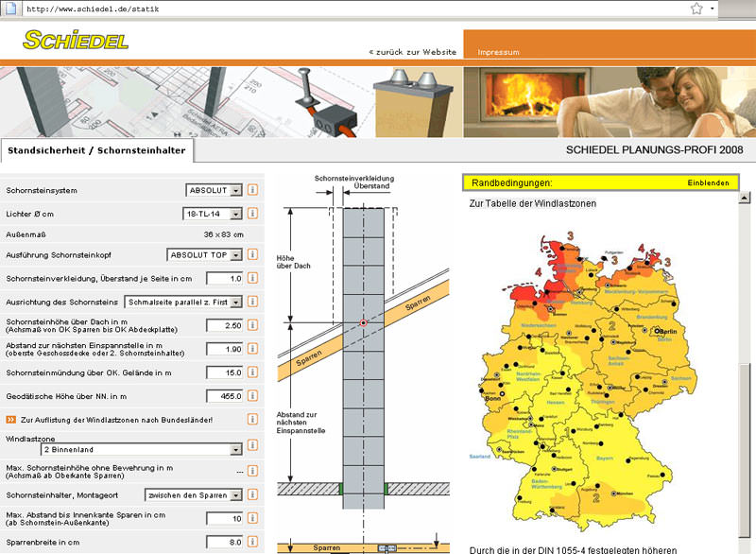
Task: Click the zurück zur Website link
Action: (413, 52)
